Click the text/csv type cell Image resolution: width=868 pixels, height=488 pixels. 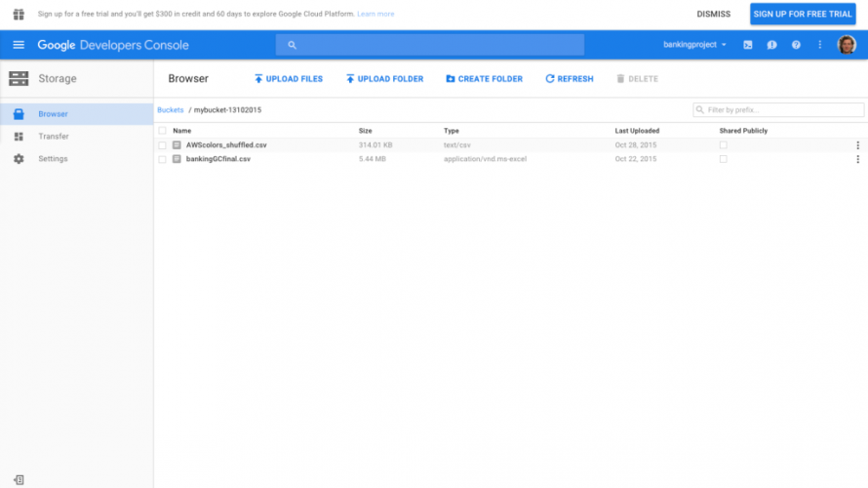tap(457, 145)
